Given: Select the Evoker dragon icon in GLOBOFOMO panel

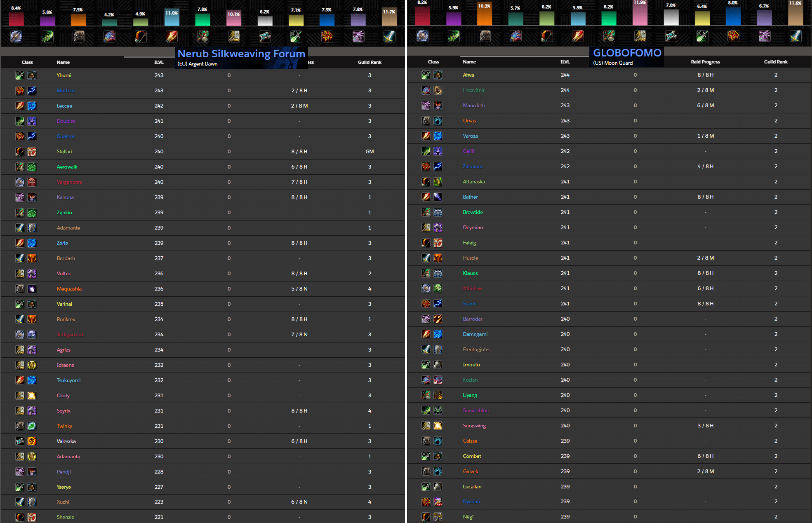Looking at the screenshot, I should point(515,36).
